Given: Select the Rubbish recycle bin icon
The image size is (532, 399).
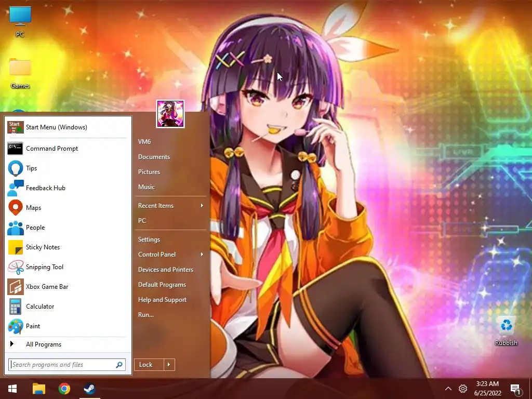Looking at the screenshot, I should (x=506, y=331).
